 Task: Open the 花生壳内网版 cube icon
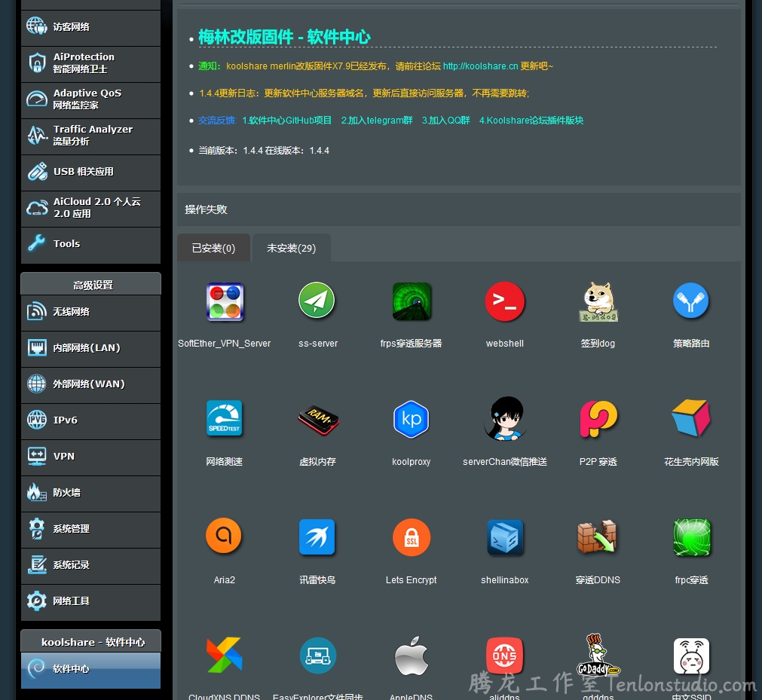tap(691, 417)
